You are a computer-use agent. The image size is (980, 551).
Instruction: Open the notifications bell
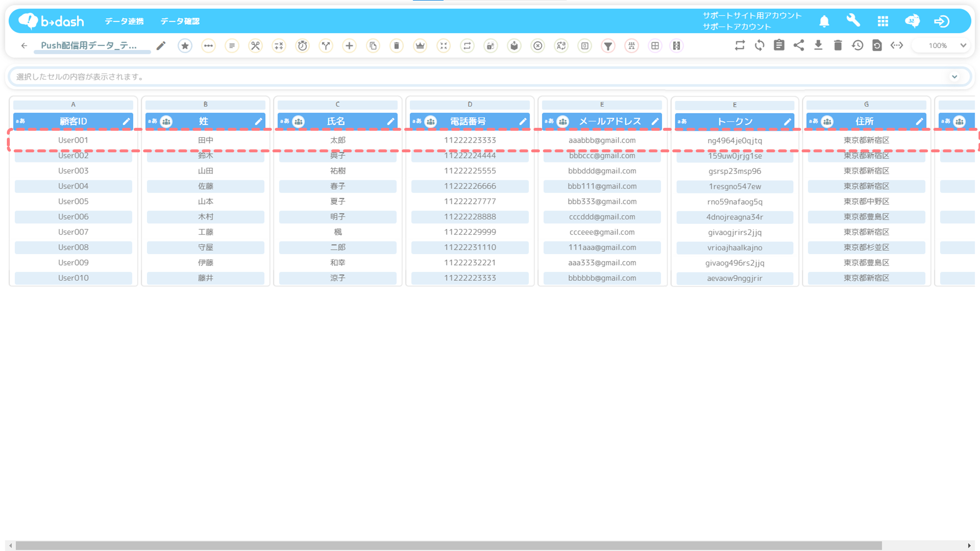point(824,22)
